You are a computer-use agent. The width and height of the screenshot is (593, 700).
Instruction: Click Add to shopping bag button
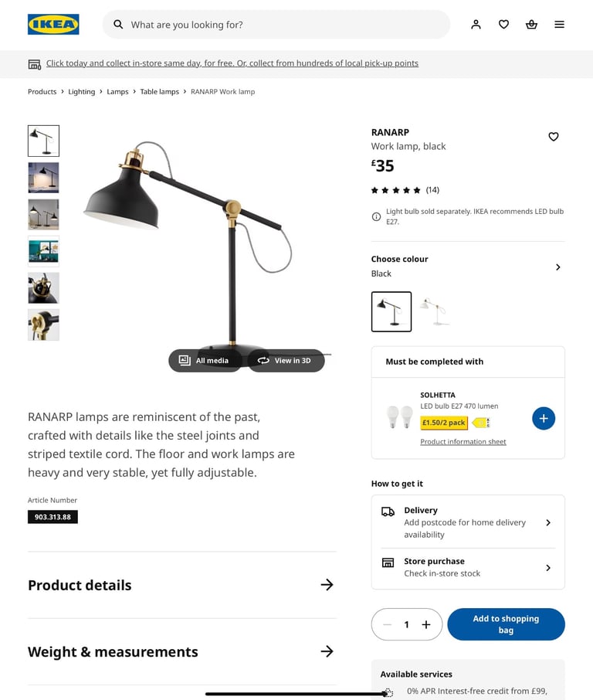[x=506, y=624]
